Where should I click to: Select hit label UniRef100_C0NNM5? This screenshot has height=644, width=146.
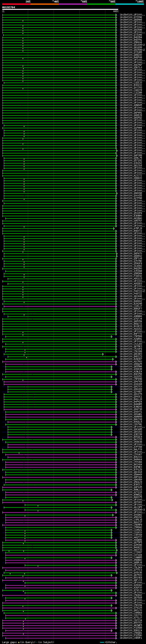[131, 558]
